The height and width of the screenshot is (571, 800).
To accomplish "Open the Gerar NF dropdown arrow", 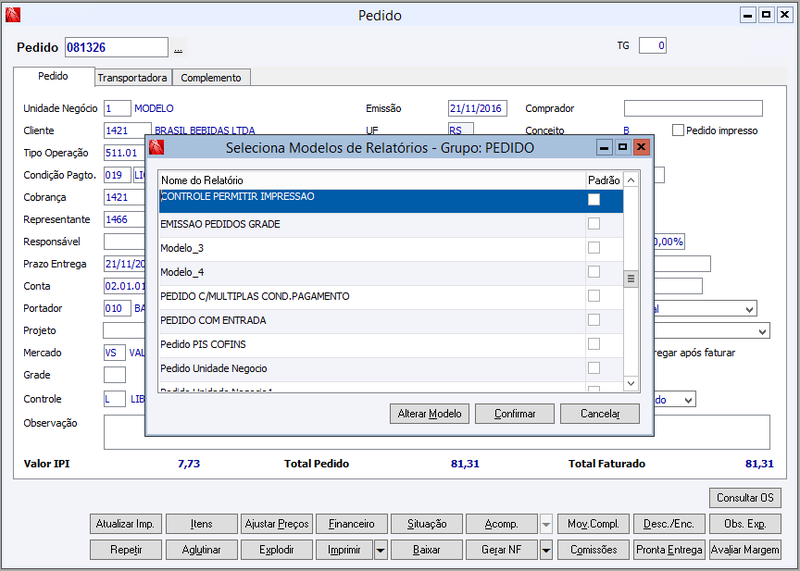I will point(546,550).
